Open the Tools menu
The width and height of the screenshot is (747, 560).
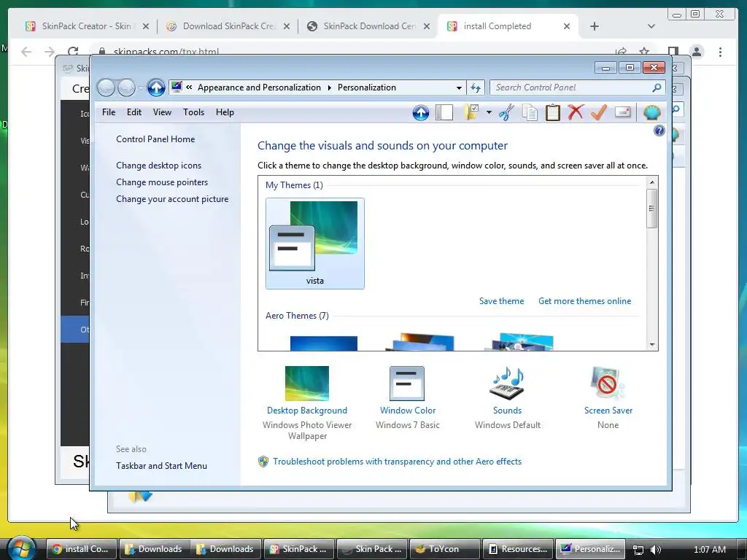(x=193, y=112)
